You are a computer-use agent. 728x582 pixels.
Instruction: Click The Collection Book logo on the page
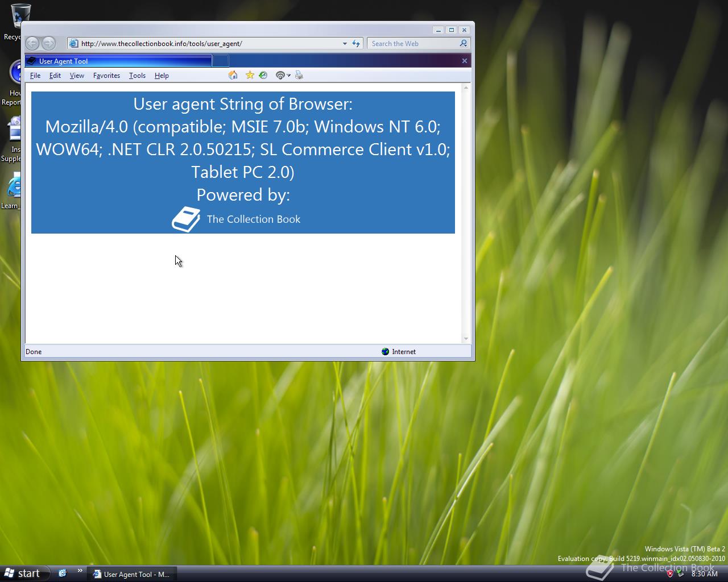186,219
